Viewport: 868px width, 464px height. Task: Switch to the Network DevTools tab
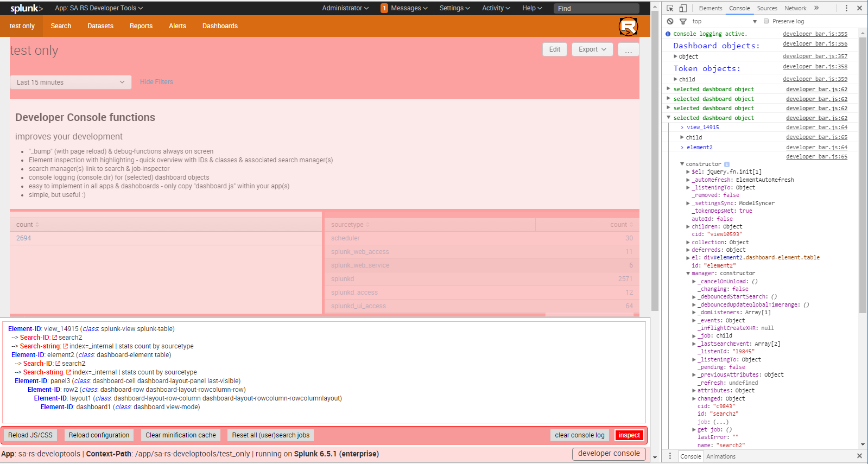pyautogui.click(x=795, y=8)
